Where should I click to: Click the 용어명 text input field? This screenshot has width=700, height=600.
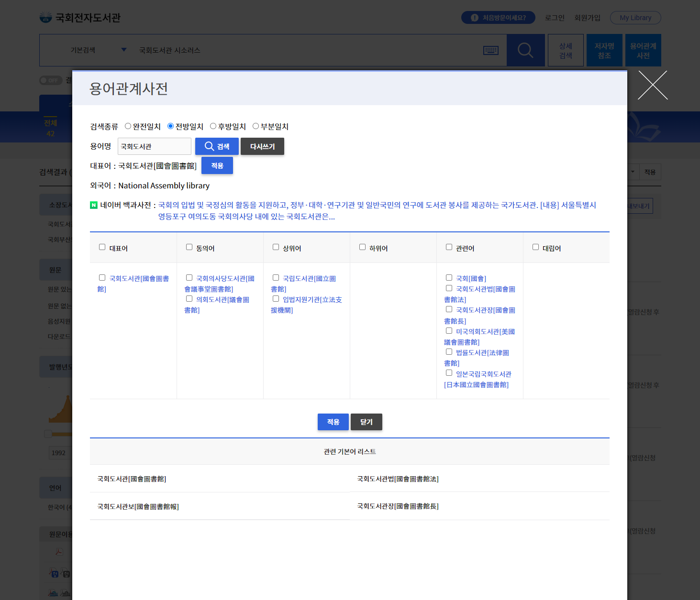[154, 146]
